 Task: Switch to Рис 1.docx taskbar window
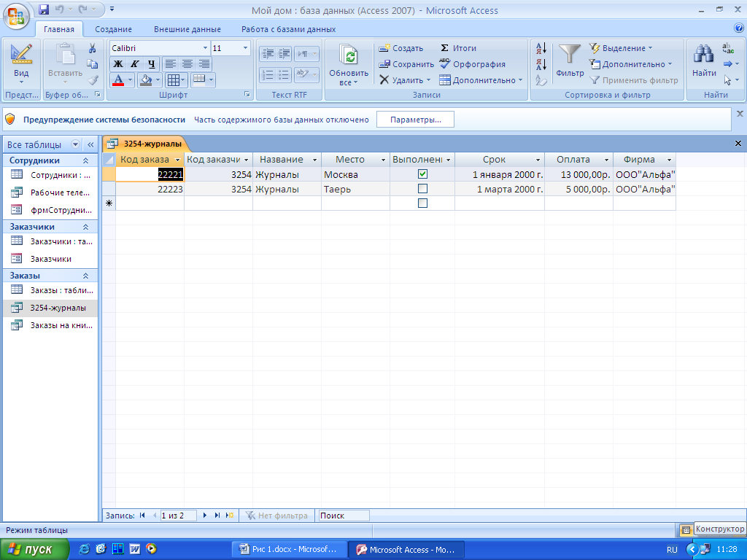[x=287, y=549]
